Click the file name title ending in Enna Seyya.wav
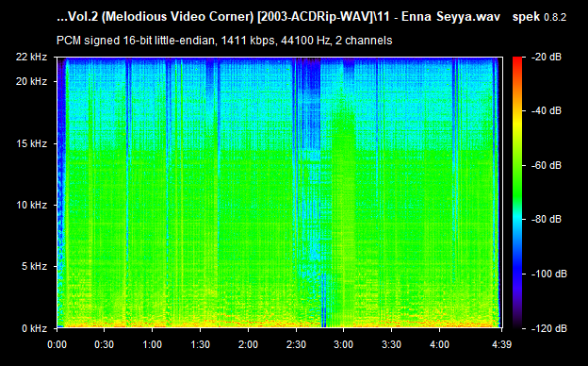588x366 pixels. pos(278,17)
